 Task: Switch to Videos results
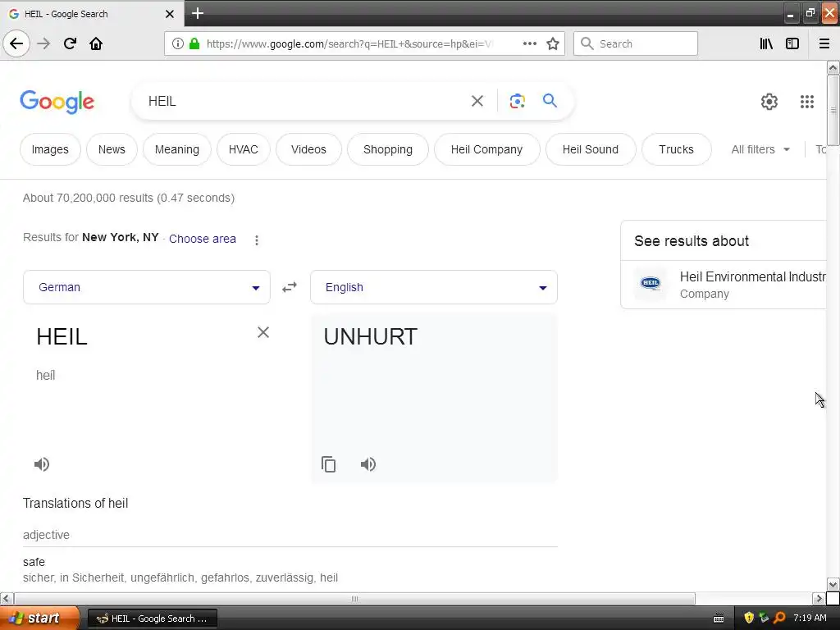click(308, 149)
